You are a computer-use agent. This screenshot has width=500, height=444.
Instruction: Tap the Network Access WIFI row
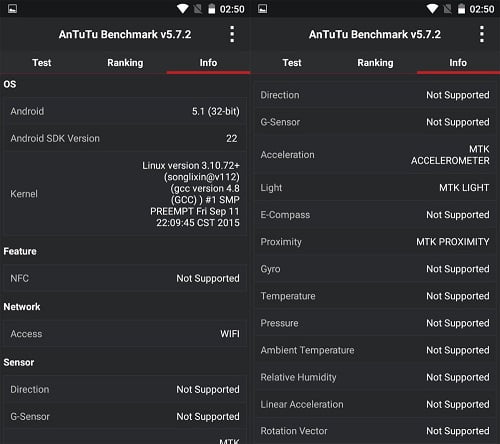[x=125, y=334]
